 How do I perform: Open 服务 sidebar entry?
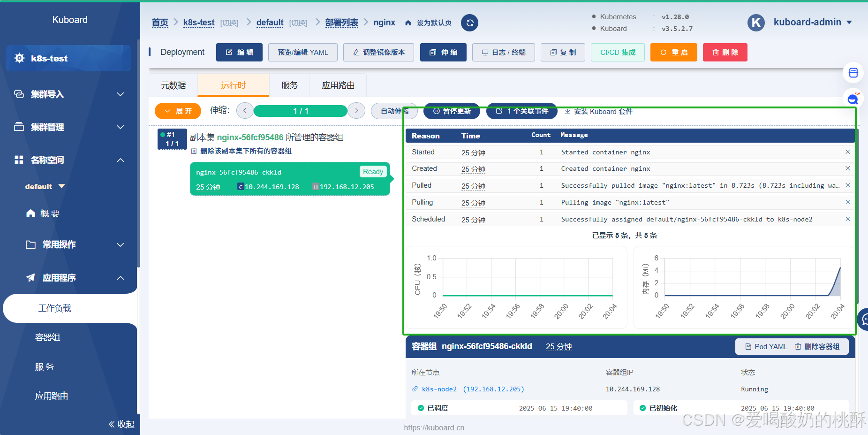point(45,367)
